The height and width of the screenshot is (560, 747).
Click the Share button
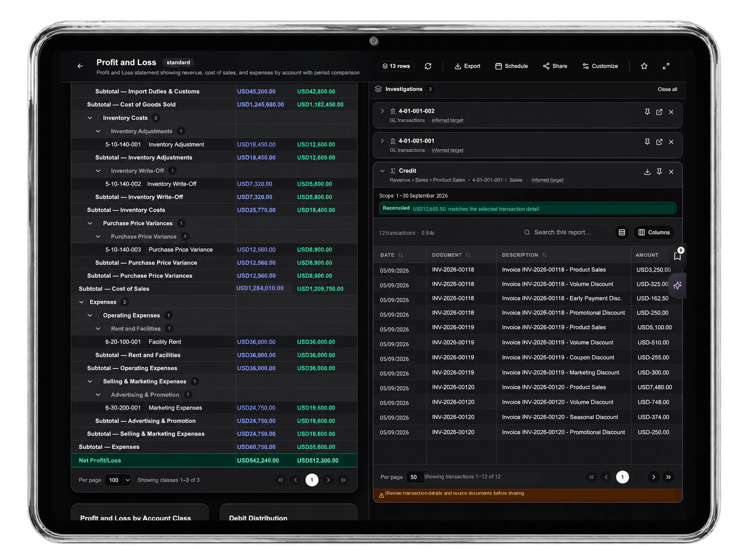click(555, 66)
